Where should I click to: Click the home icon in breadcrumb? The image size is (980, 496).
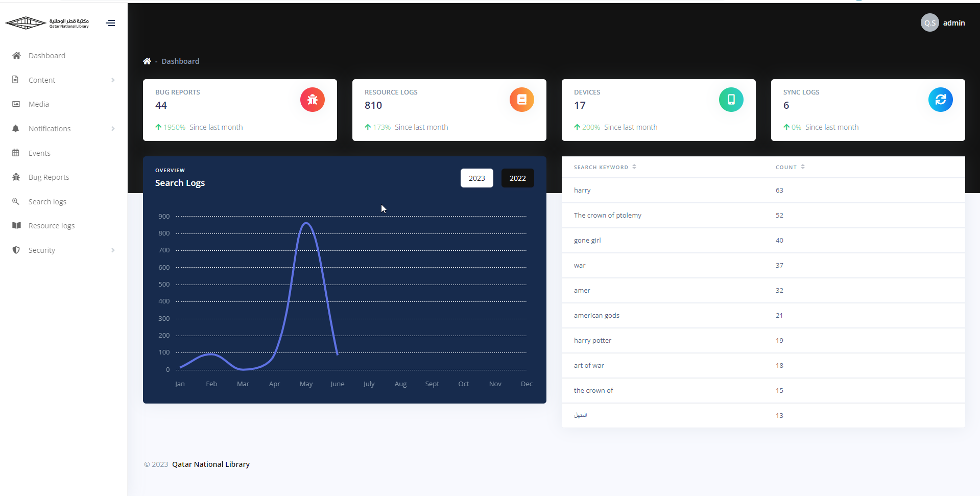(147, 61)
